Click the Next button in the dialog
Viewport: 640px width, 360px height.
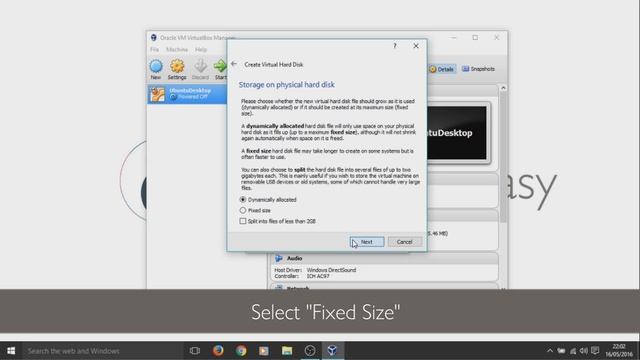click(367, 242)
